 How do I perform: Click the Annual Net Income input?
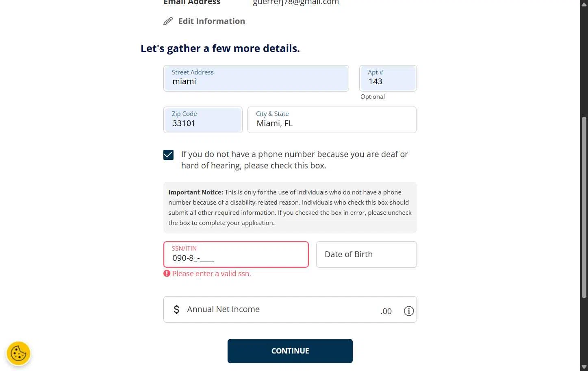tap(290, 309)
